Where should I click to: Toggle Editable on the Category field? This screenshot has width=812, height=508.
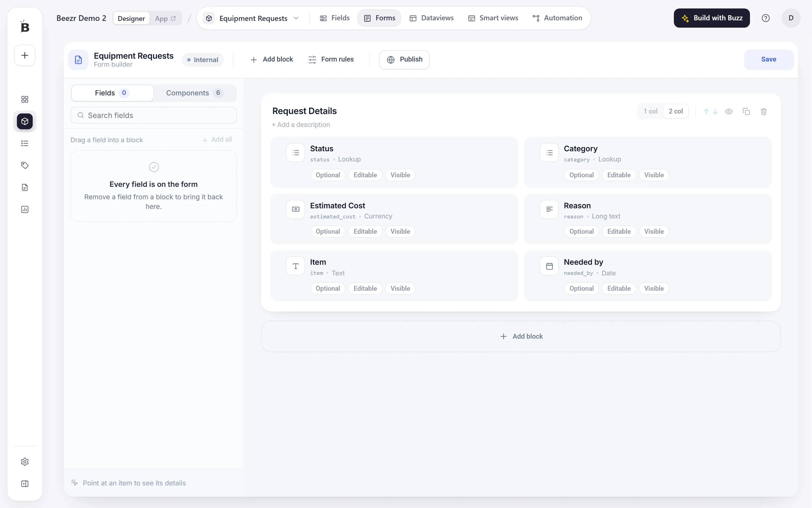point(619,175)
